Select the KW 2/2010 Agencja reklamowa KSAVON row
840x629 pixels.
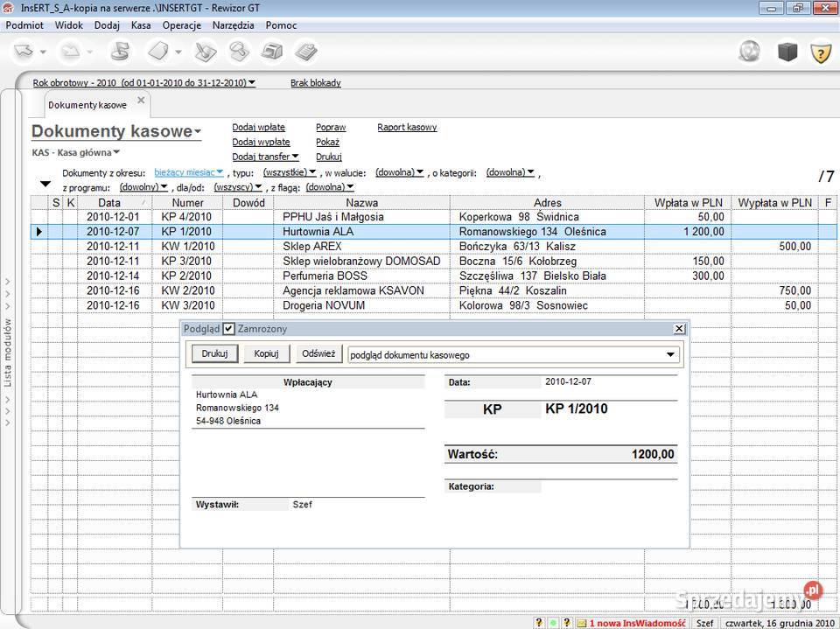coord(350,290)
